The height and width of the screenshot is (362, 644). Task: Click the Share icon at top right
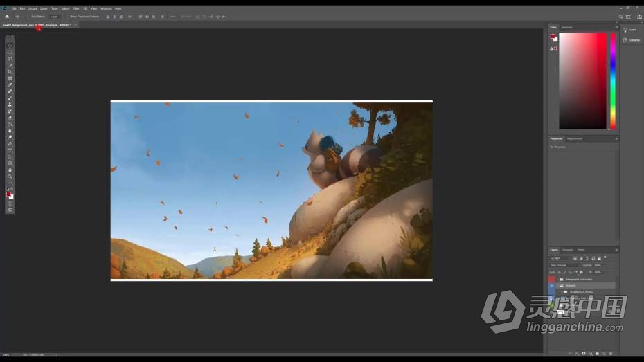(x=639, y=17)
